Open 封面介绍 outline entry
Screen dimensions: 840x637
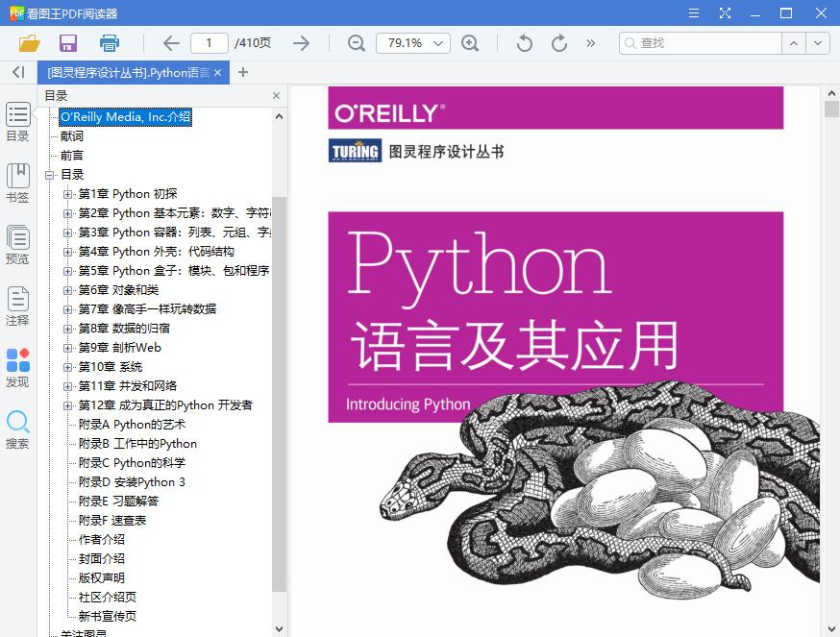(101, 559)
